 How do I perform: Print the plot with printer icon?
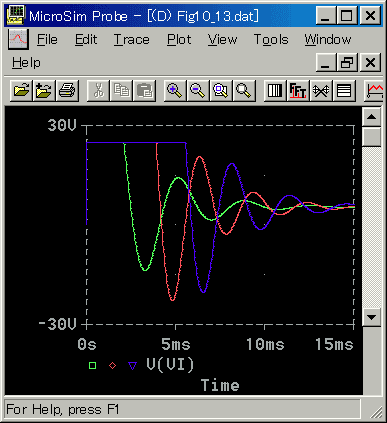click(67, 90)
